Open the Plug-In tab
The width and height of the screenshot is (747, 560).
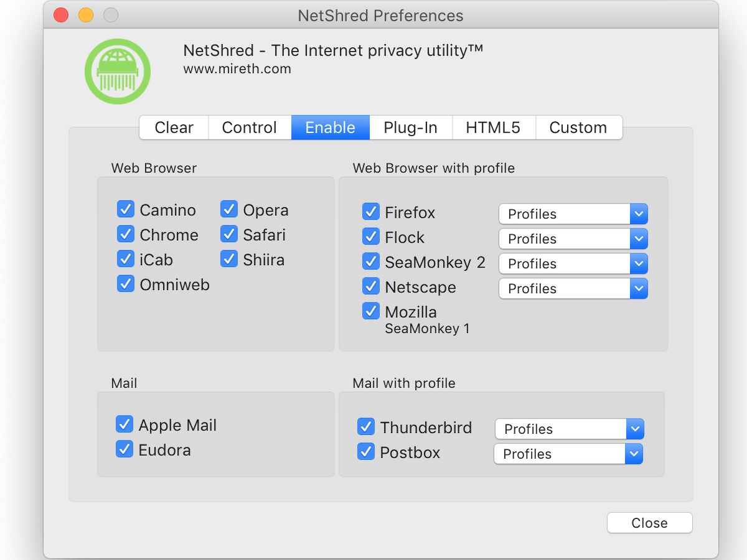410,128
